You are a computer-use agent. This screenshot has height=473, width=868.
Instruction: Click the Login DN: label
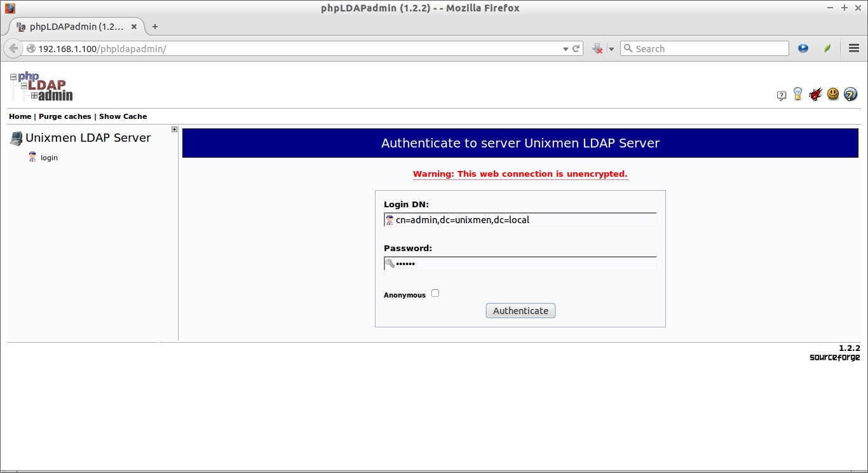[x=407, y=204]
